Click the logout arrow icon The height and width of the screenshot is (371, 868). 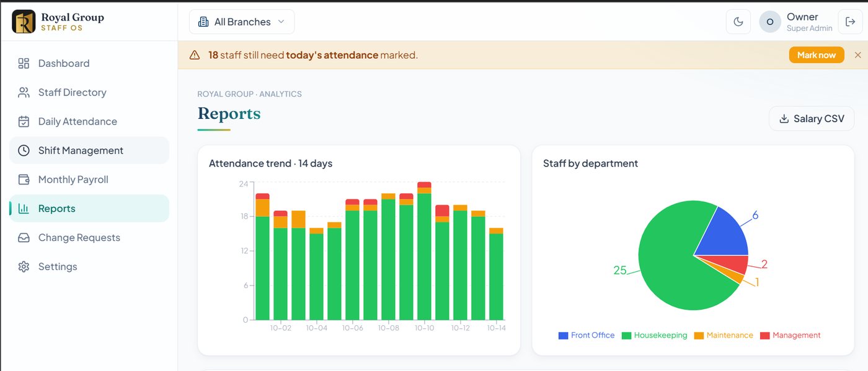tap(850, 22)
